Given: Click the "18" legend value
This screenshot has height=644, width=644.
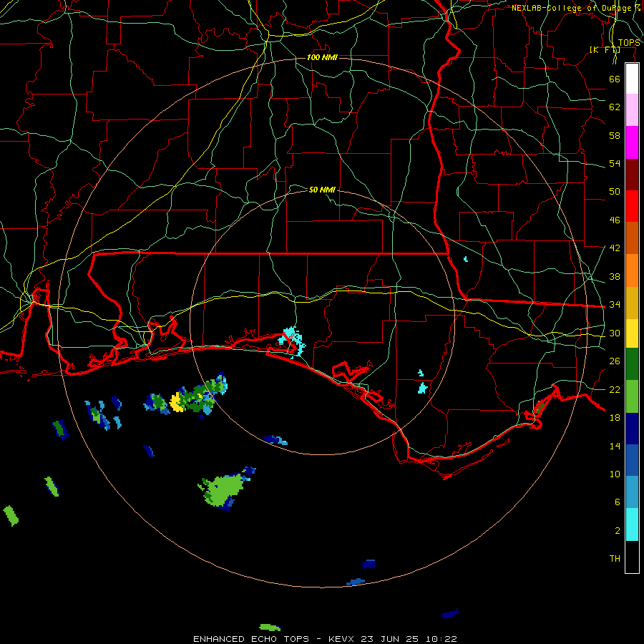Looking at the screenshot, I should point(615,418).
